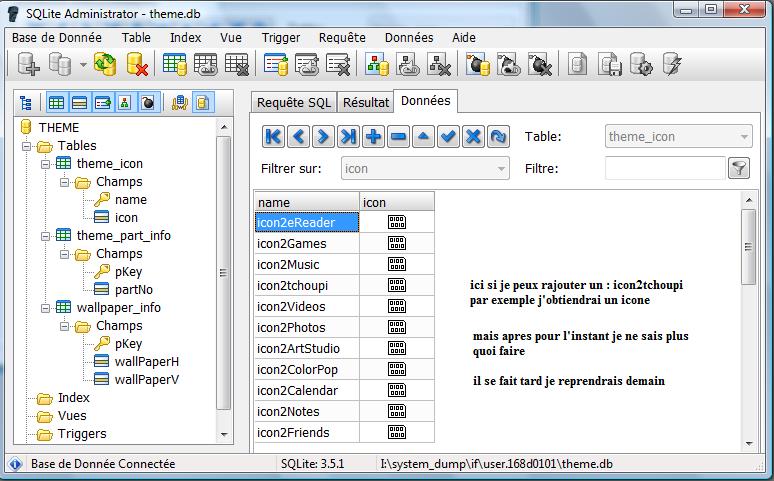Switch to the Résultat tab
This screenshot has width=774, height=481.
coord(366,102)
